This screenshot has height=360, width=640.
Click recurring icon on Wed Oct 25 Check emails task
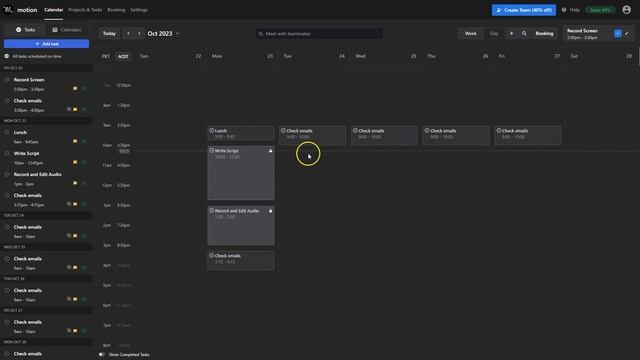pos(69,267)
